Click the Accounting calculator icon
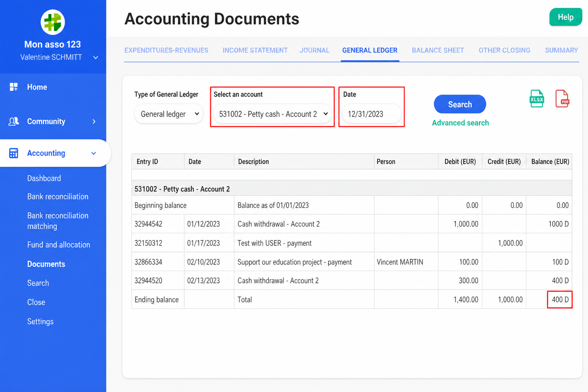This screenshot has height=392, width=588. (x=14, y=153)
